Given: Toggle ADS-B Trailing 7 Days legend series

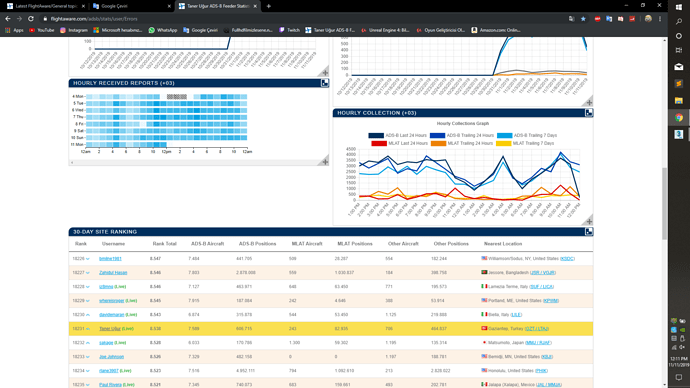Looking at the screenshot, I should pos(527,135).
